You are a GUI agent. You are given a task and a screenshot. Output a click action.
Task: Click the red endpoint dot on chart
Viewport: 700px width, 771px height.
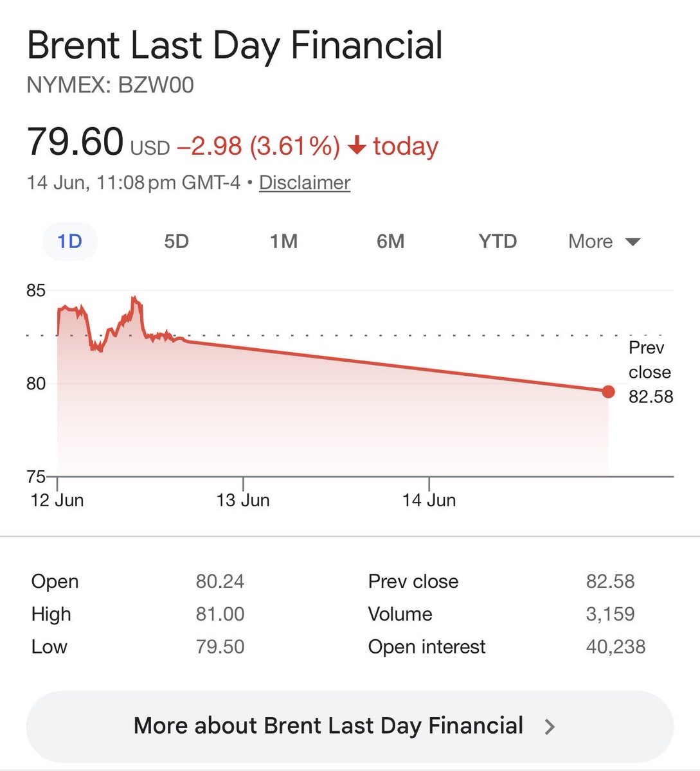click(x=608, y=391)
